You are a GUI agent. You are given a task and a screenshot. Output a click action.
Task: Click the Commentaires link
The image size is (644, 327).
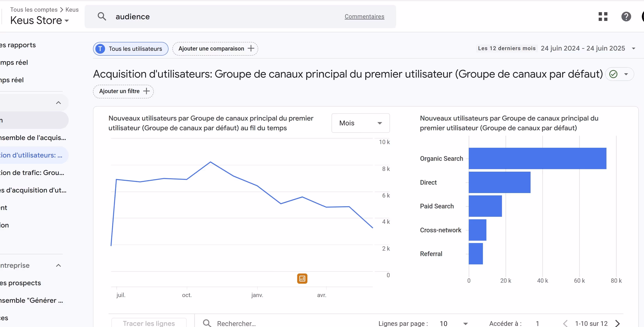[364, 17]
